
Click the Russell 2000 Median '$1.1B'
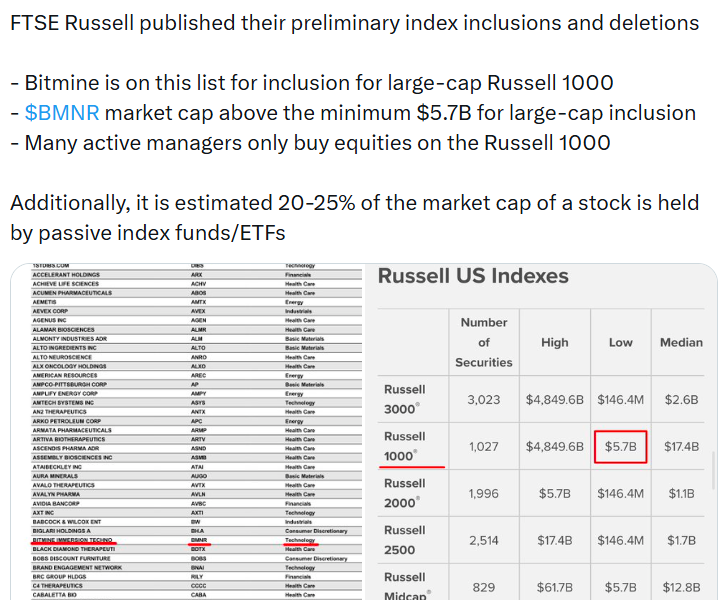tap(681, 493)
